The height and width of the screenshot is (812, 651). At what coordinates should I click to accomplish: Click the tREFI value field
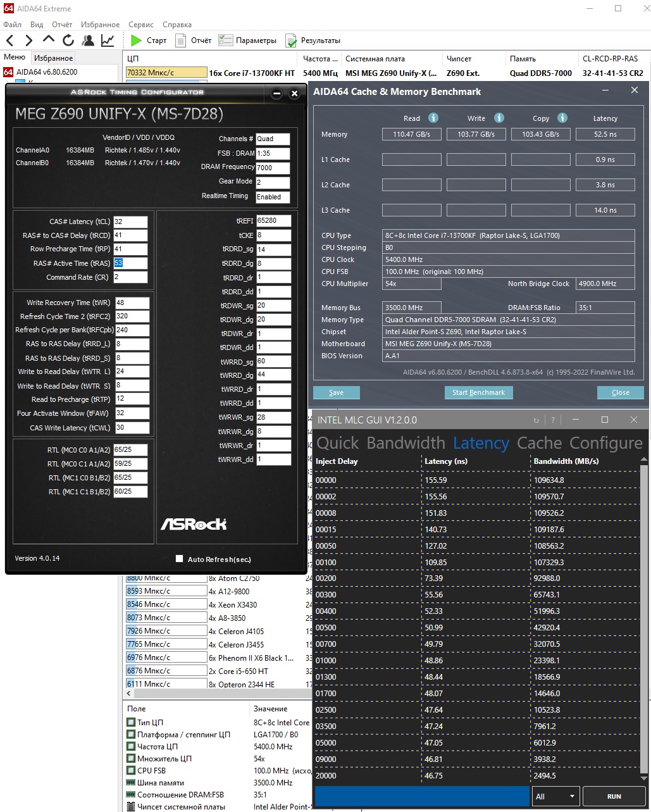(x=273, y=221)
